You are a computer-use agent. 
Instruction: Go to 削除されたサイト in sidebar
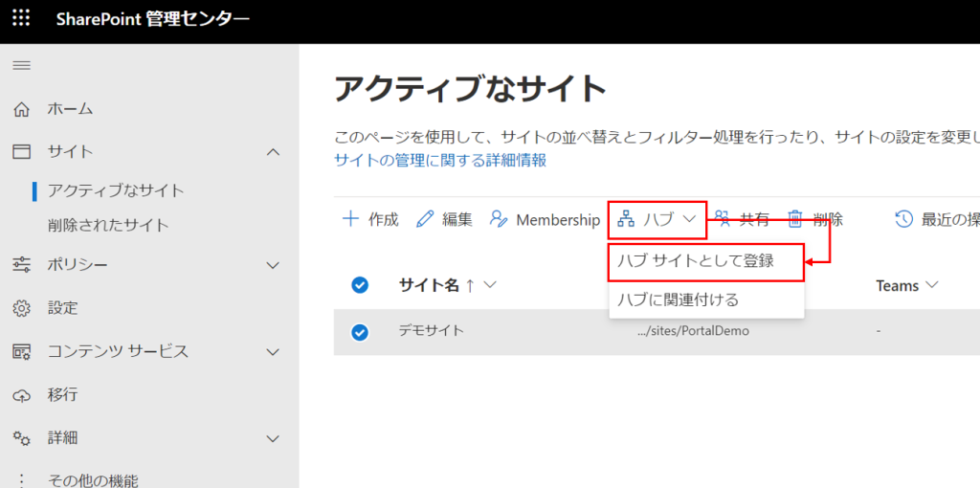coord(108,225)
